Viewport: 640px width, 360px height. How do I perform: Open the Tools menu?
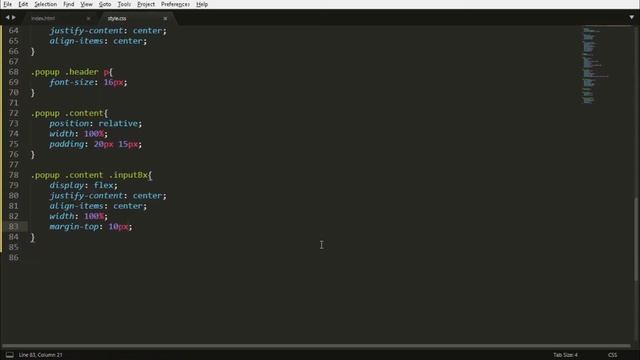(124, 4)
